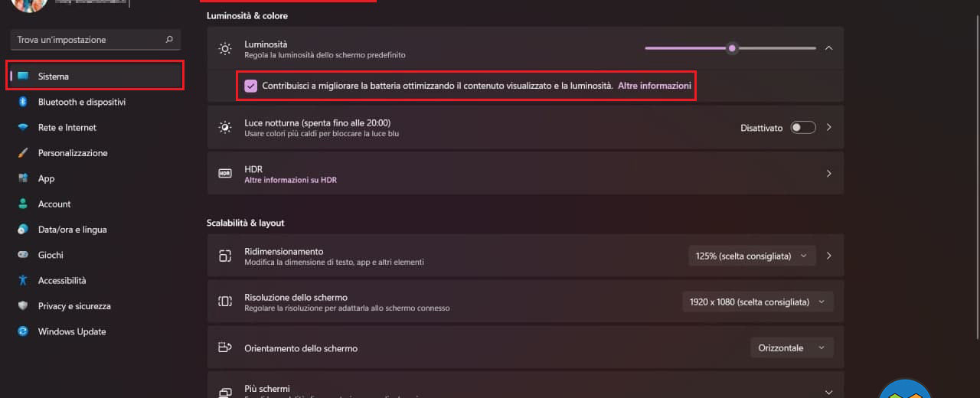Click the Luminosità brightness slider handle
Viewport: 980px width, 398px height.
(733, 48)
